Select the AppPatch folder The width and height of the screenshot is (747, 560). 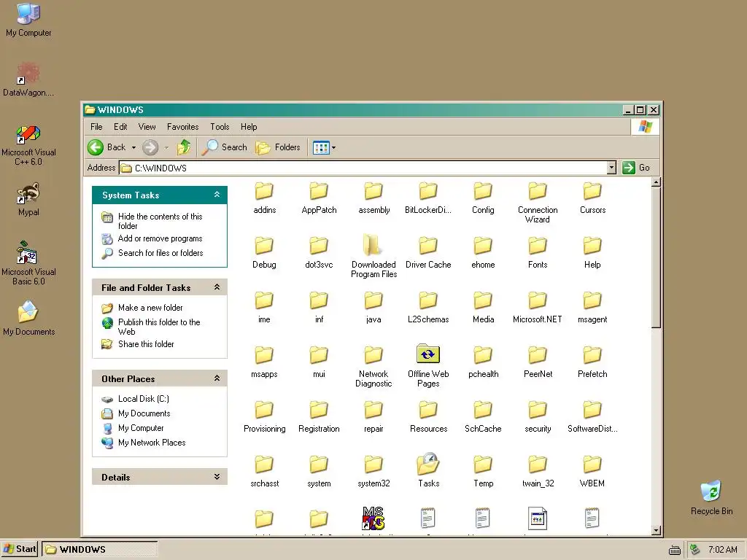click(319, 198)
